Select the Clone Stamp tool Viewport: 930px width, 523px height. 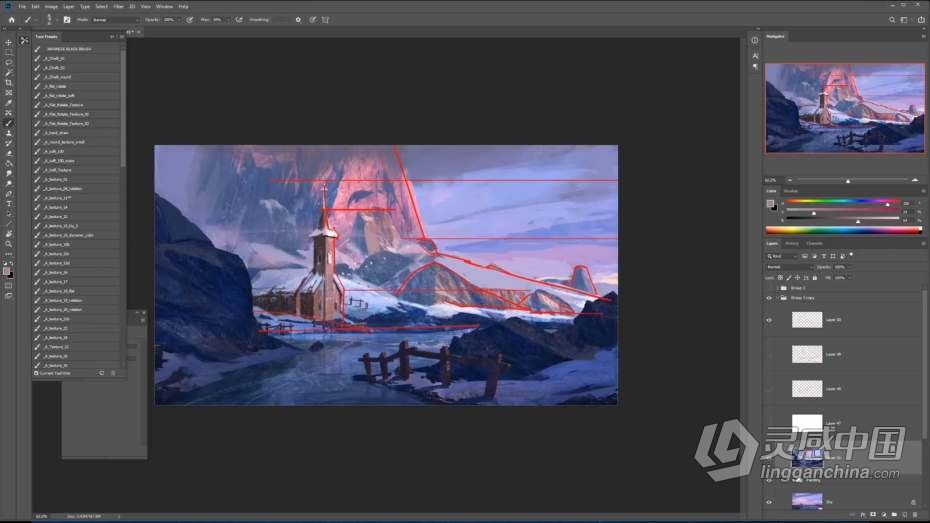(8, 133)
